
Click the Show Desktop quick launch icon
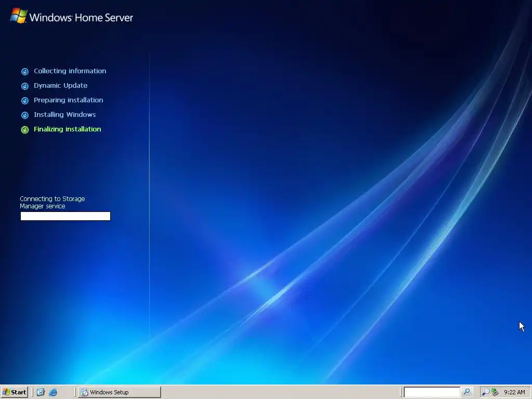tap(41, 392)
